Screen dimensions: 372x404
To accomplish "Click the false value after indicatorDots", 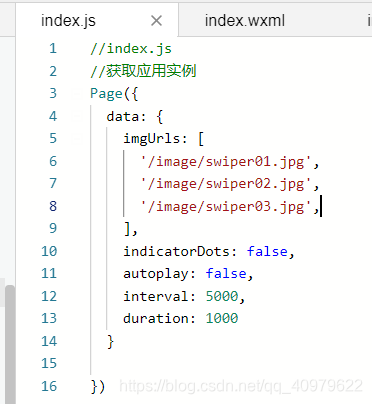I will pos(267,251).
